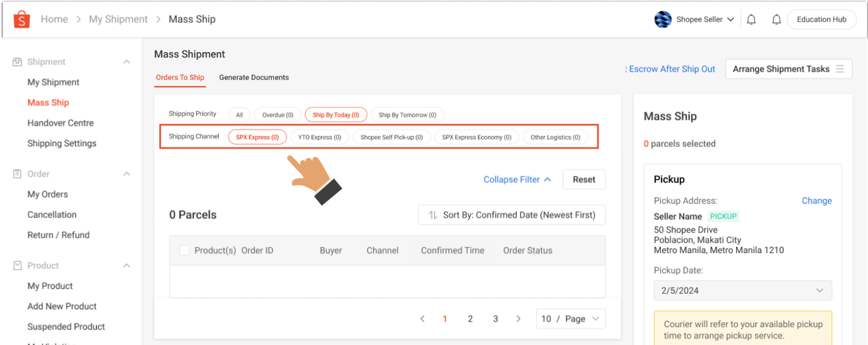Viewport: 868px width, 345px height.
Task: Tick the select-all parcels checkbox
Action: 184,251
